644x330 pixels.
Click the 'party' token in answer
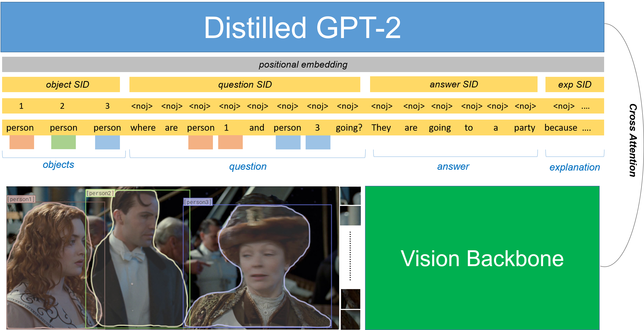click(524, 128)
